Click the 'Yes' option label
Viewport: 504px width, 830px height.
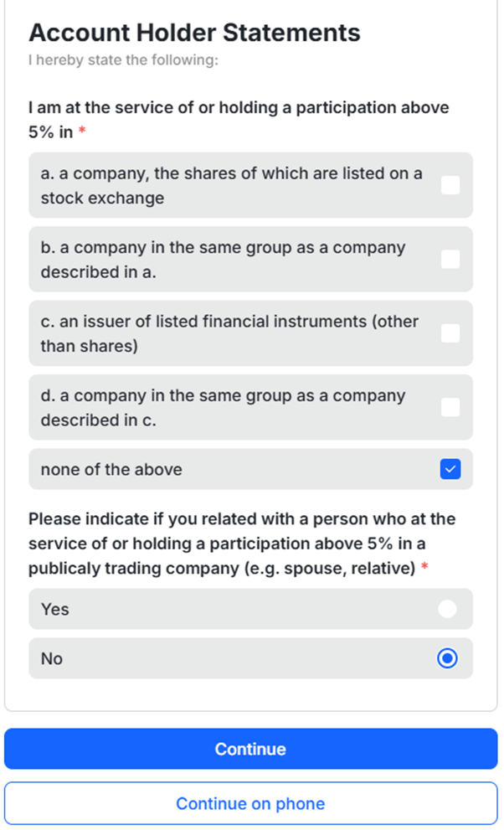[x=55, y=609]
